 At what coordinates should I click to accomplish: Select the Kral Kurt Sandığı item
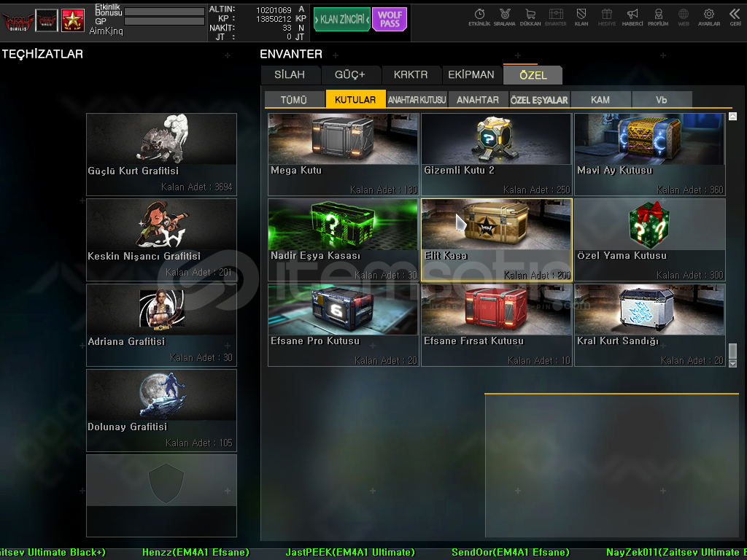pyautogui.click(x=650, y=324)
